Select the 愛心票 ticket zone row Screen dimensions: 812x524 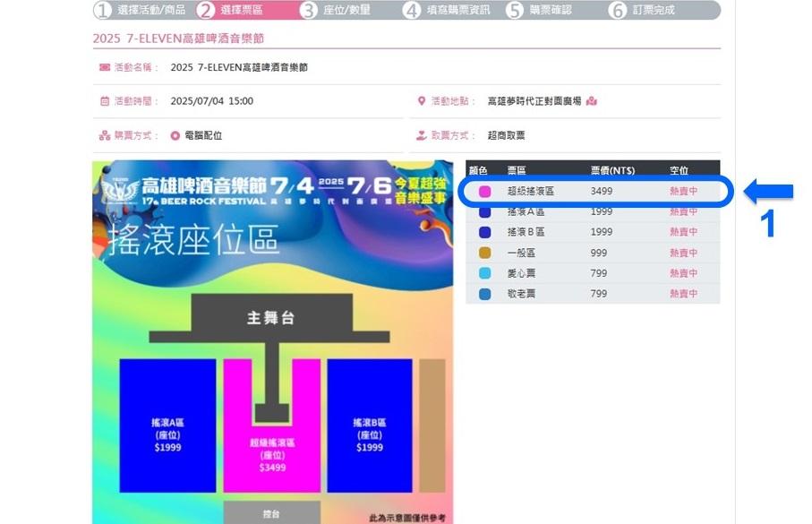click(x=593, y=273)
